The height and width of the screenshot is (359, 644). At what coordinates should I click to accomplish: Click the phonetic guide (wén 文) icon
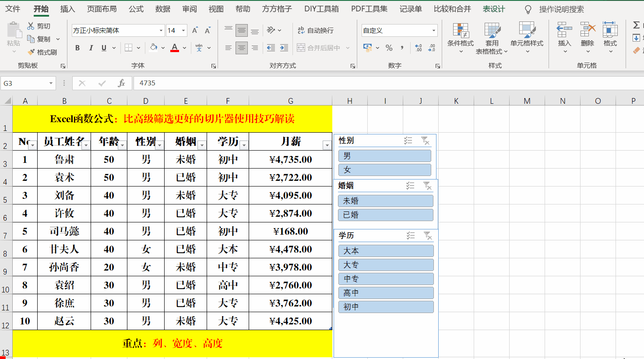(199, 48)
